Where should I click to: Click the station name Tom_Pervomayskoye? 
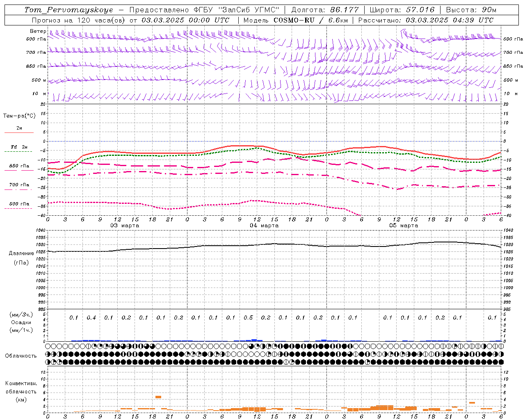[68, 10]
